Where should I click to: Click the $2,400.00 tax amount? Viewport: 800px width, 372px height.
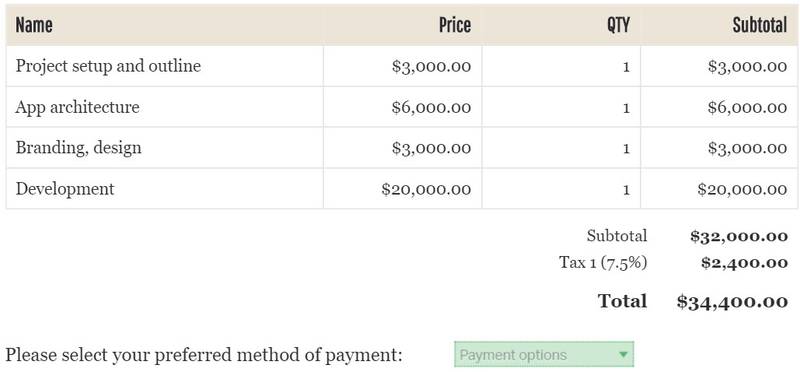tap(744, 263)
